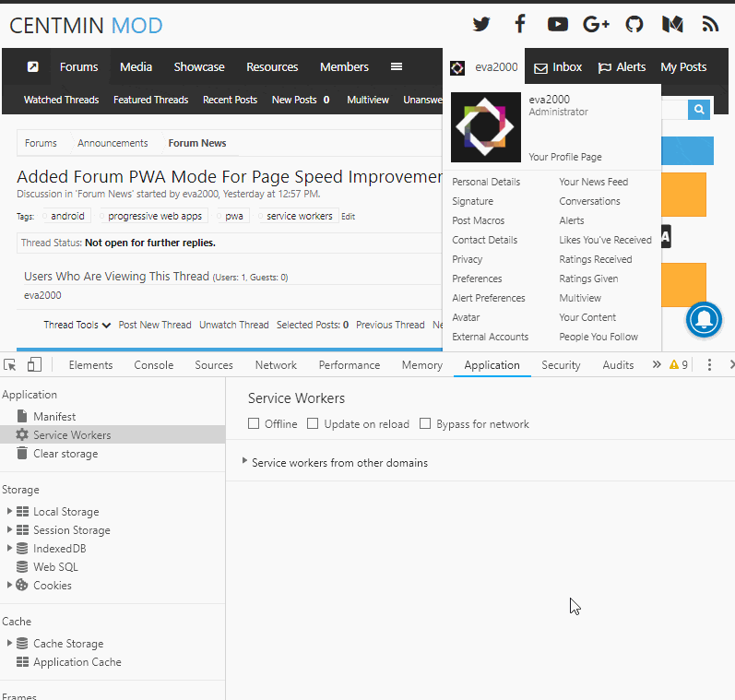Image resolution: width=735 pixels, height=700 pixels.
Task: Expand Session Storage tree node
Action: (x=9, y=529)
